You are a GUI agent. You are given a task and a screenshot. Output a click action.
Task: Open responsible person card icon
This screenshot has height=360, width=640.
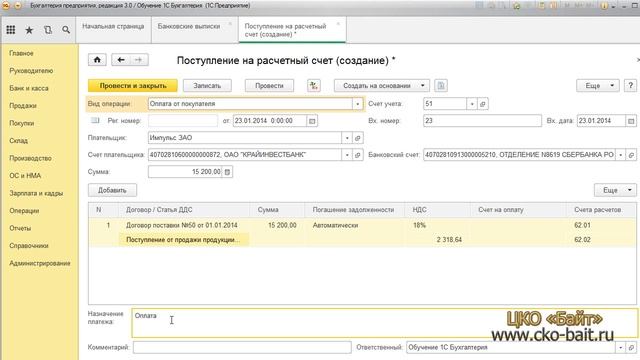(631, 348)
